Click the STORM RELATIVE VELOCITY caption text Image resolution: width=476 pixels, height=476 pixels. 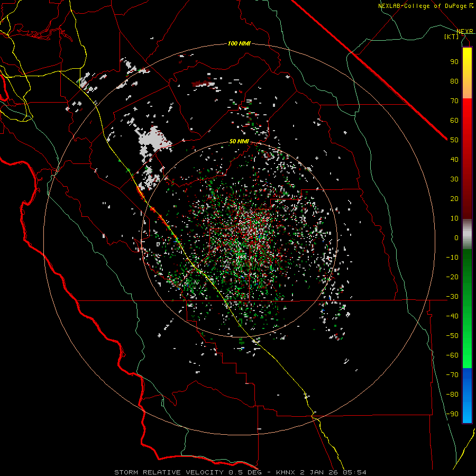pos(170,472)
